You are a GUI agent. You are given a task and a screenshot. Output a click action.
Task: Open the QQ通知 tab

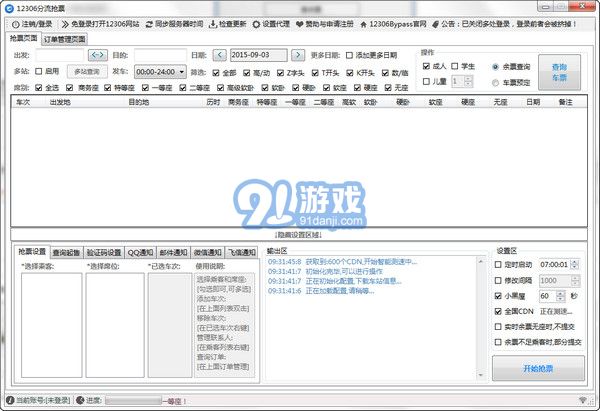[140, 253]
